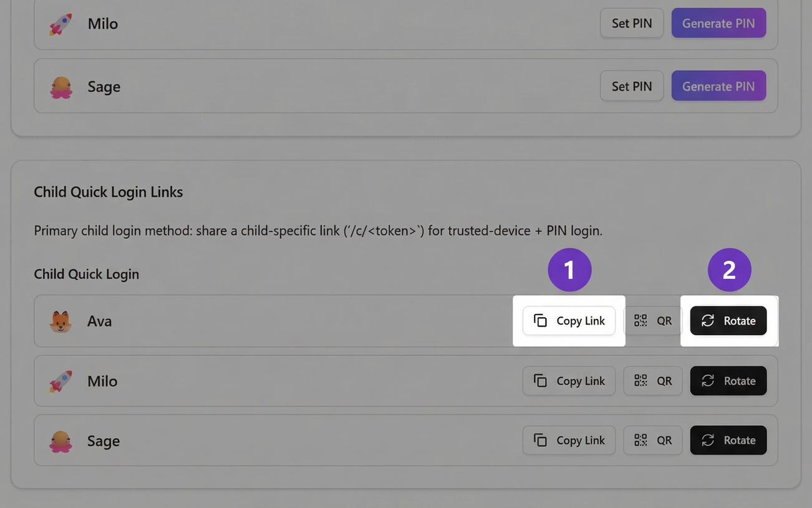Generate PIN for Sage
The image size is (812, 508).
tap(718, 85)
